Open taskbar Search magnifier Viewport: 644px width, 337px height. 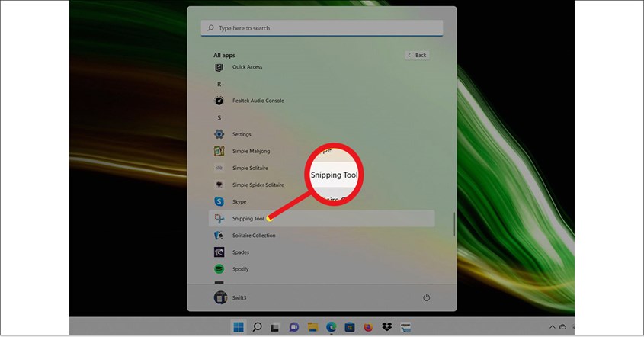point(257,327)
